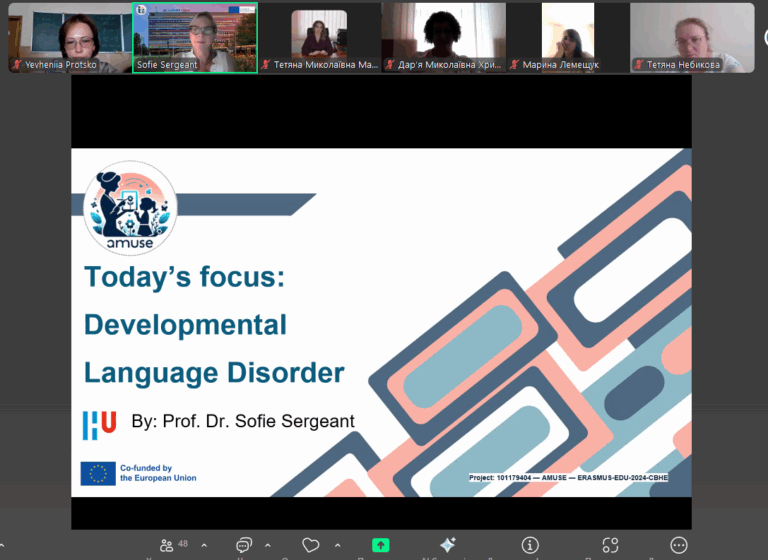This screenshot has height=560, width=768.
Task: Open the participants panel icon
Action: (167, 545)
